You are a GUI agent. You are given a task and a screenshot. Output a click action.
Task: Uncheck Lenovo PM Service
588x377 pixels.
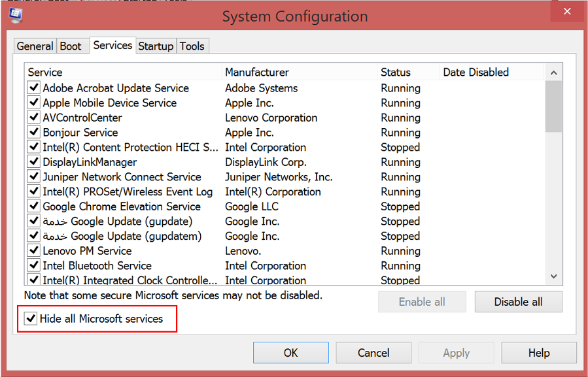pos(34,250)
